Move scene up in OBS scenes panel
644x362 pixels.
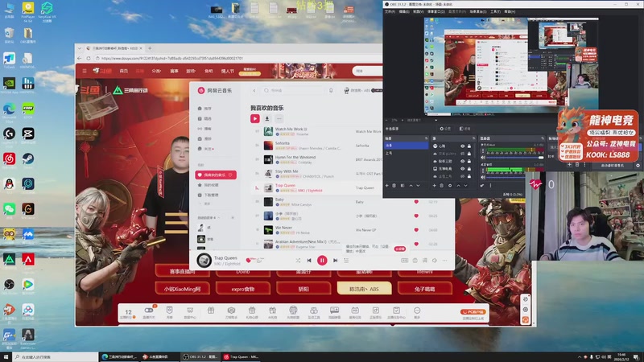[411, 186]
